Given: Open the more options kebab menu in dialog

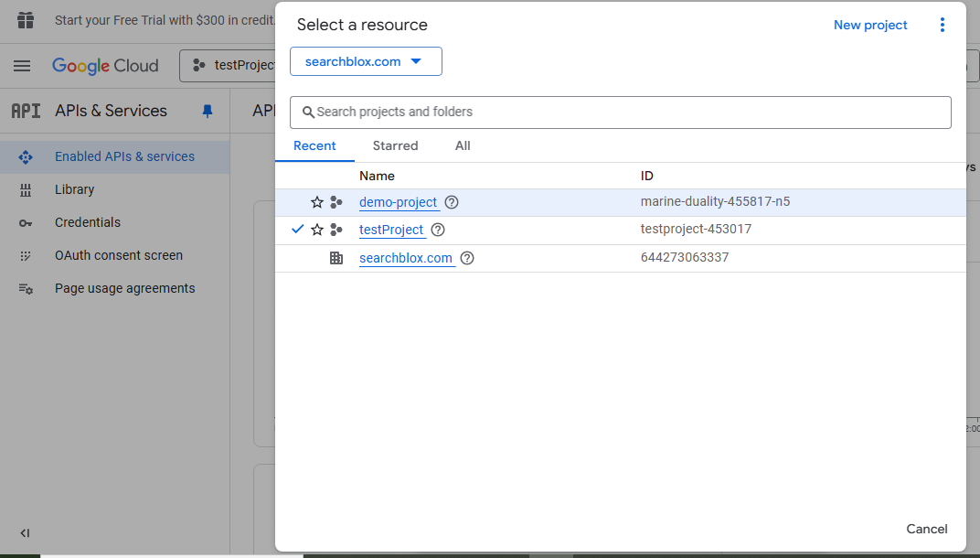Looking at the screenshot, I should pyautogui.click(x=942, y=25).
